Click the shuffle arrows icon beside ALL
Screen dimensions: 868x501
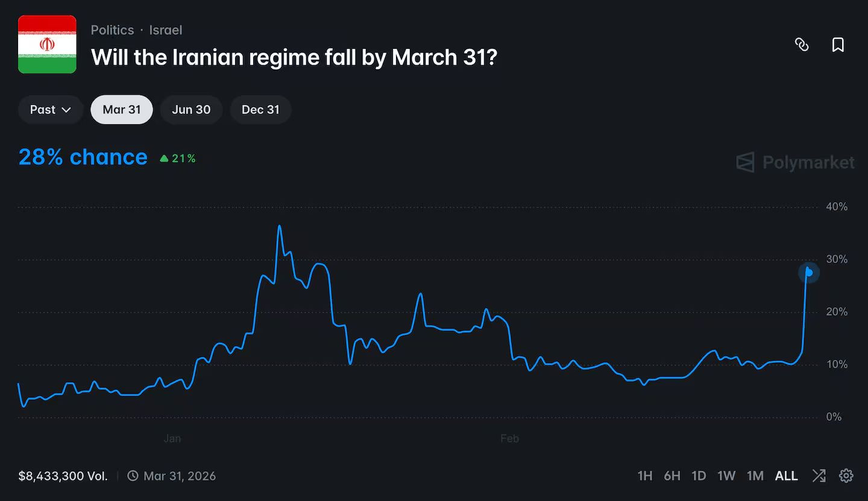[819, 476]
